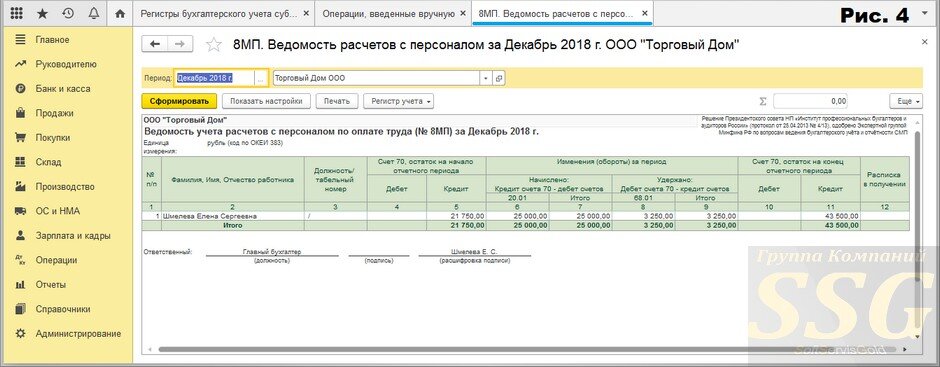Viewport: 940px width, 367px height.
Task: Open Регистр учета dropdown
Action: [x=399, y=101]
